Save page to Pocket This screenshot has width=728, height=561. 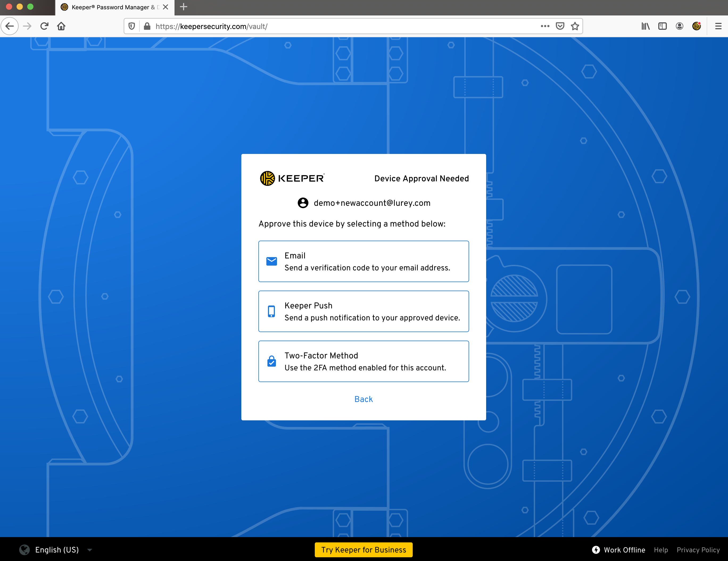[x=560, y=26]
